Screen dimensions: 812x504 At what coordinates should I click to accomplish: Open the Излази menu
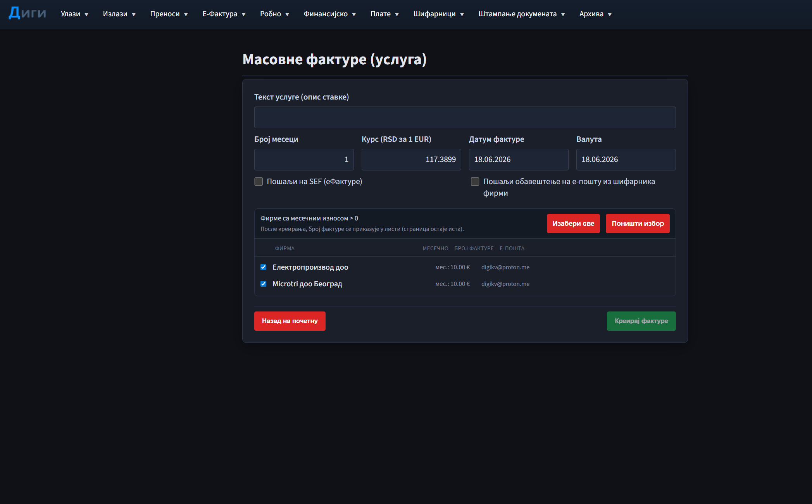click(119, 14)
